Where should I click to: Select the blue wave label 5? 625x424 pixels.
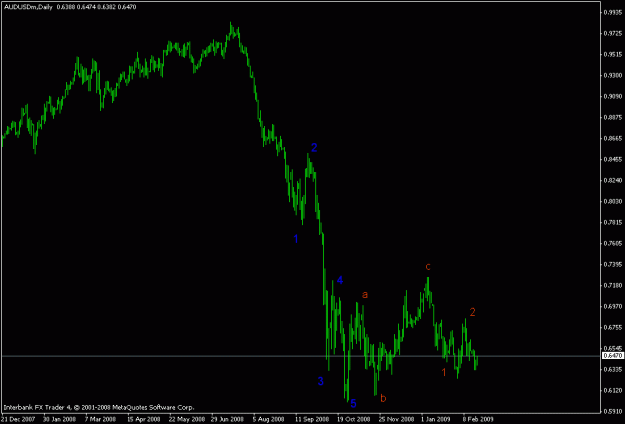coord(353,404)
